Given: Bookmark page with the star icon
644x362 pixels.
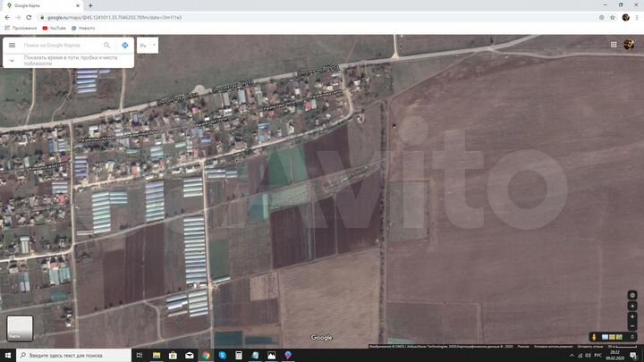Looking at the screenshot, I should pos(613,18).
